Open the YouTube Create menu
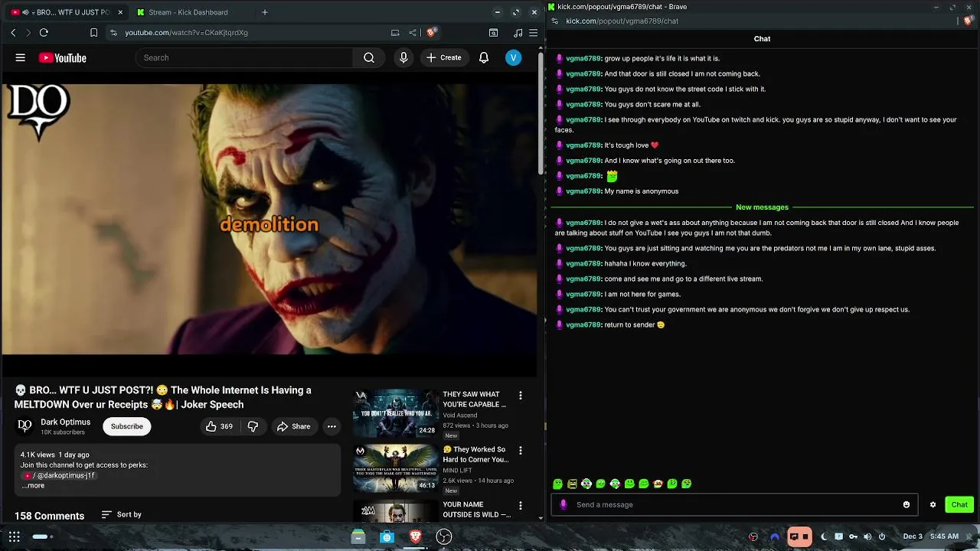The height and width of the screenshot is (551, 980). (444, 57)
